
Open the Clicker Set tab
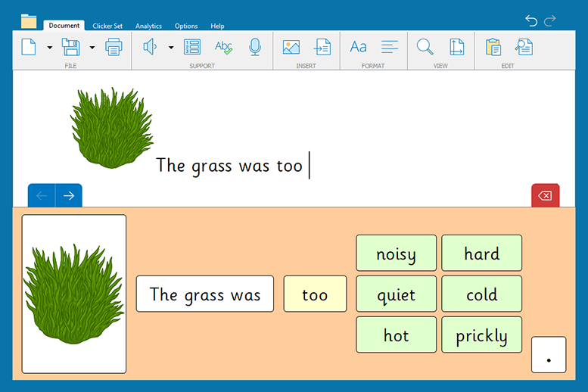pos(108,26)
